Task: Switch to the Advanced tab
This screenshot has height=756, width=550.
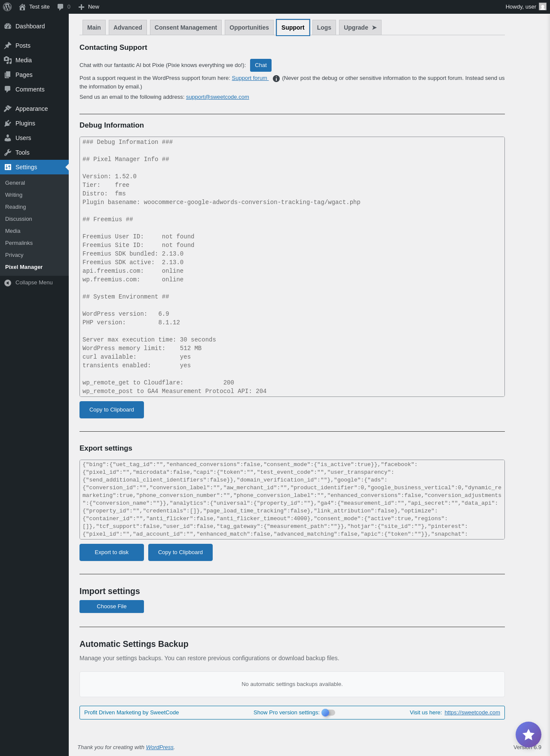Action: click(x=128, y=27)
